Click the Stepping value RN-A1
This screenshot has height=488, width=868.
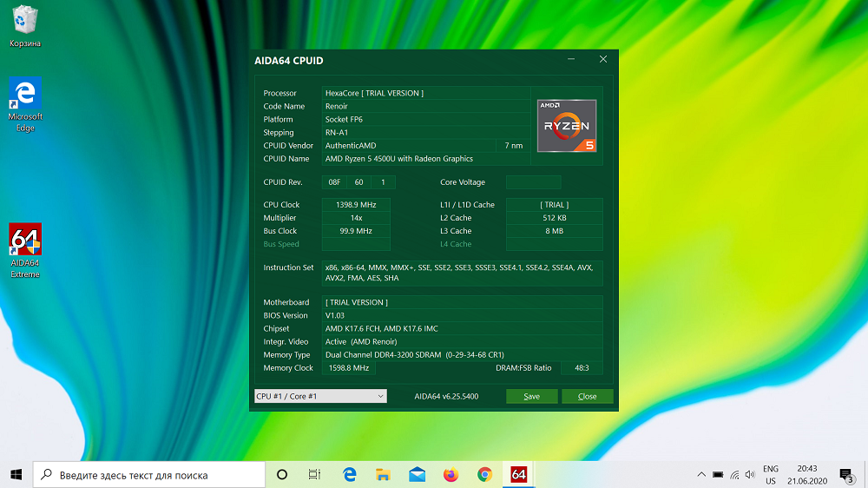pos(337,132)
